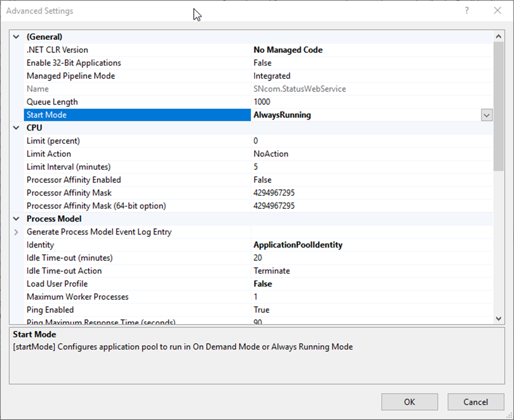Close the Advanced Settings dialog

pos(497,10)
